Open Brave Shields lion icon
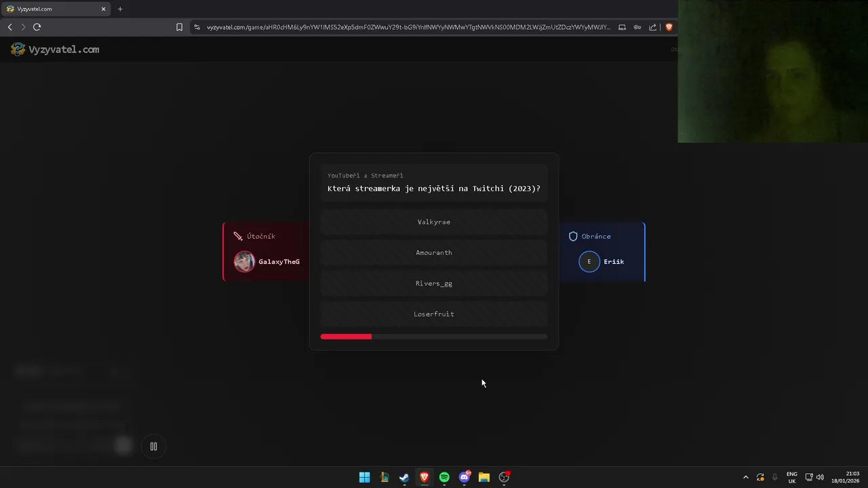The image size is (868, 488). click(669, 27)
